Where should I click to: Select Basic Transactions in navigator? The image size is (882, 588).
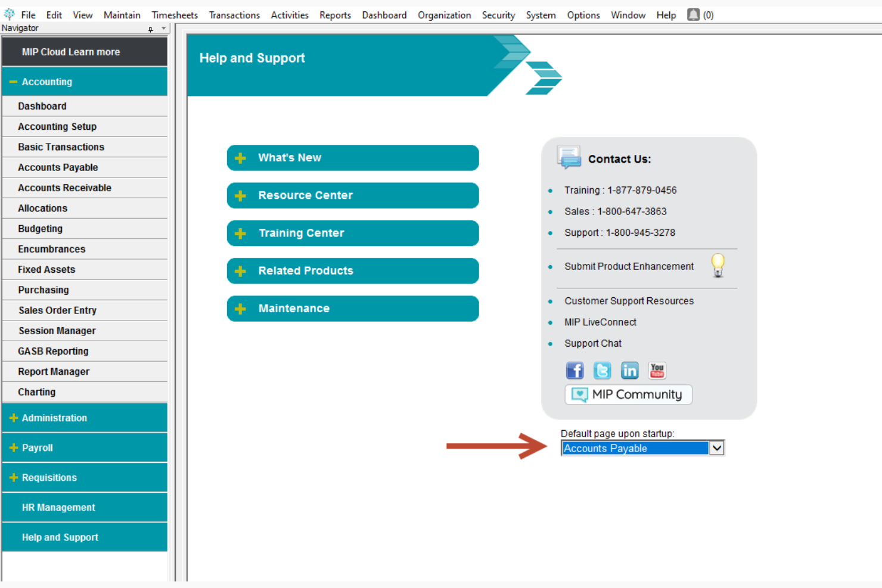pos(85,147)
